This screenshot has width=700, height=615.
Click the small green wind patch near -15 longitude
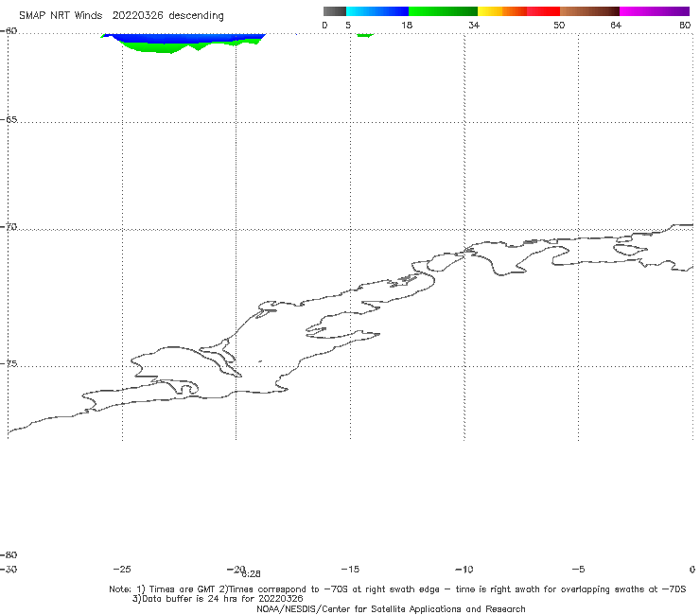coord(366,35)
